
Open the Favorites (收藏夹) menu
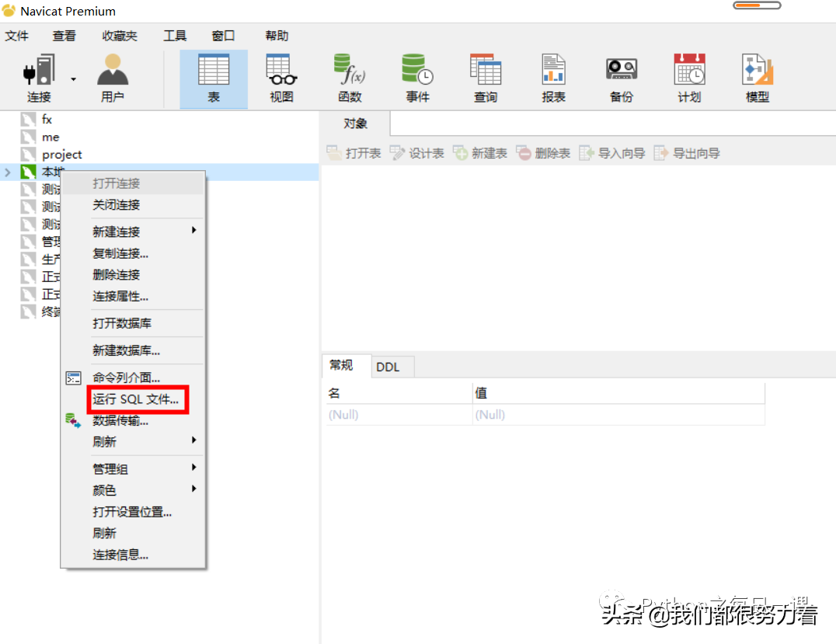pos(120,36)
